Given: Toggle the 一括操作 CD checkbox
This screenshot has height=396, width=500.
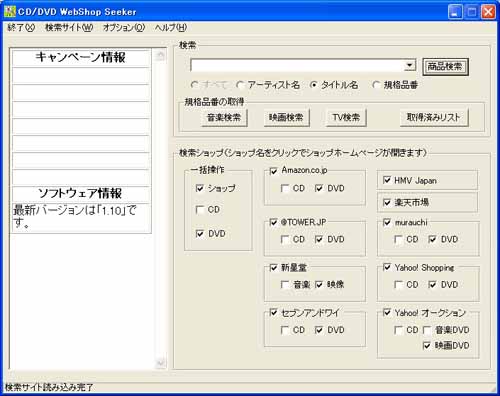Looking at the screenshot, I should [x=200, y=210].
